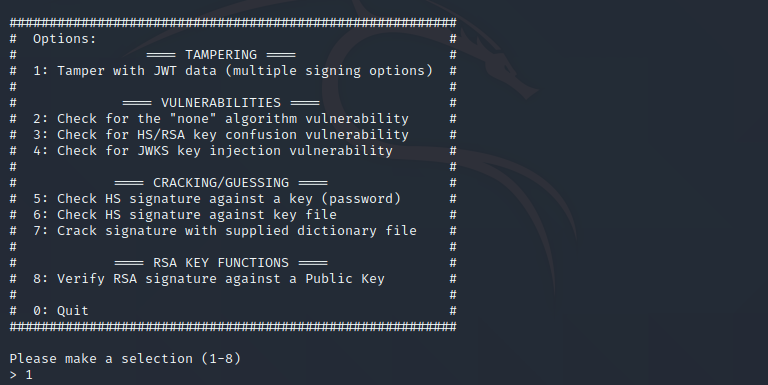Click option 6 HS signature against key file
The width and height of the screenshot is (768, 385).
(185, 215)
